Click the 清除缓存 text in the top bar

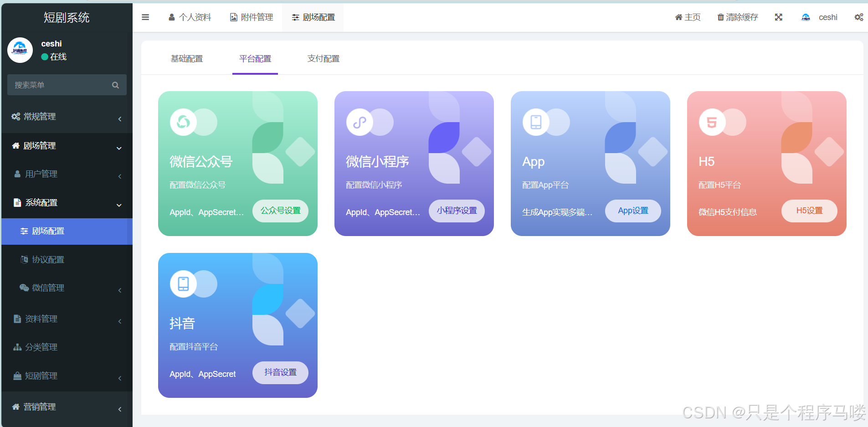pos(742,17)
